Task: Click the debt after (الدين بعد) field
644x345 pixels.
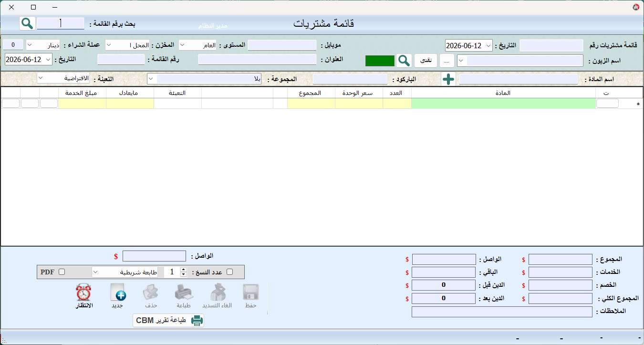Action: tap(444, 299)
